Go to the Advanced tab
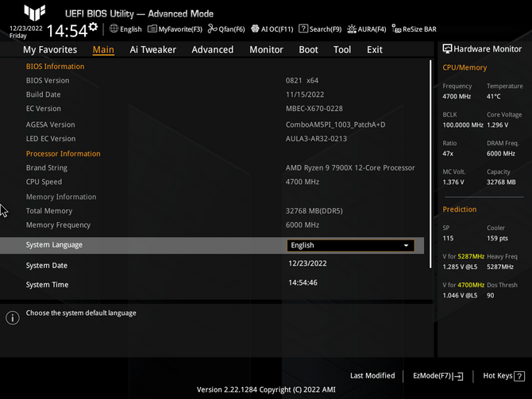This screenshot has width=532, height=399. [x=212, y=49]
